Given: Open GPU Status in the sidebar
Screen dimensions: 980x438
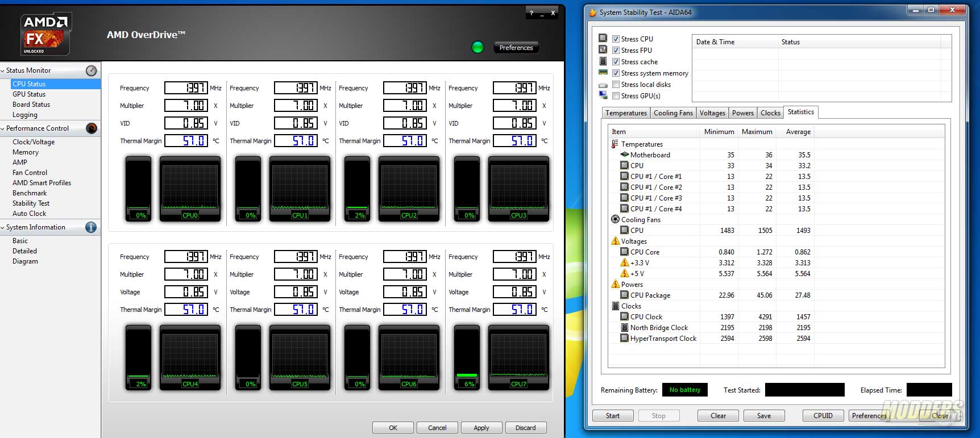Looking at the screenshot, I should coord(29,94).
